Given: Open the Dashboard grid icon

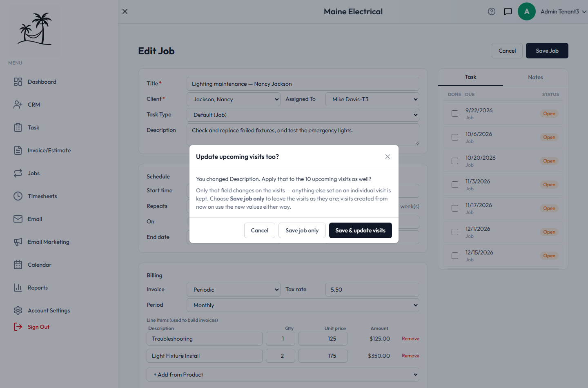Looking at the screenshot, I should tap(18, 82).
